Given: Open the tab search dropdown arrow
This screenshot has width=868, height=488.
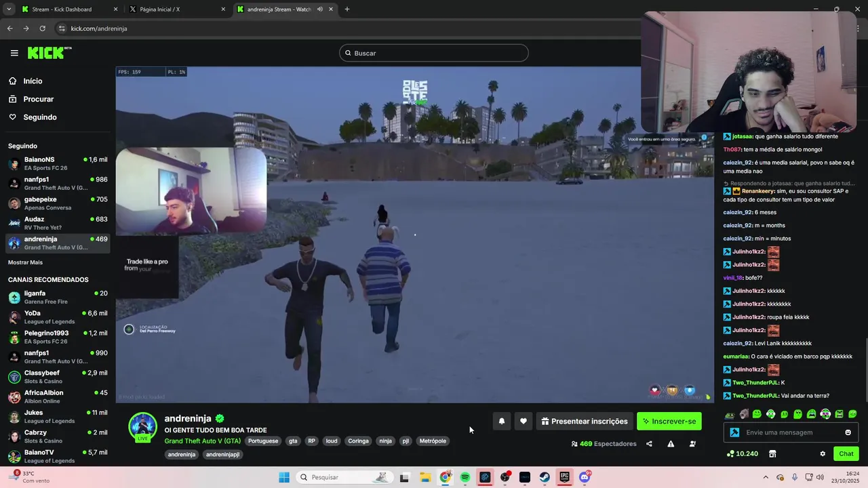Looking at the screenshot, I should click(x=9, y=9).
